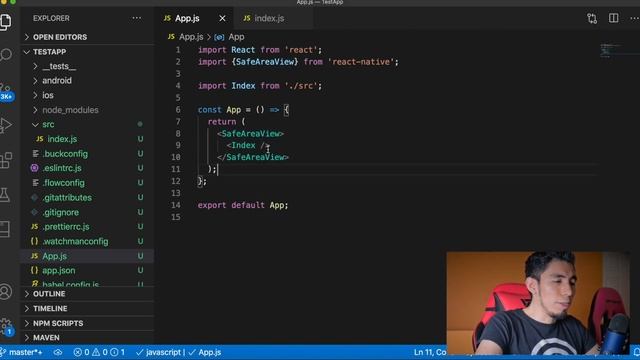Open the Testing flask view
640x360 pixels.
pyautogui.click(x=5, y=195)
